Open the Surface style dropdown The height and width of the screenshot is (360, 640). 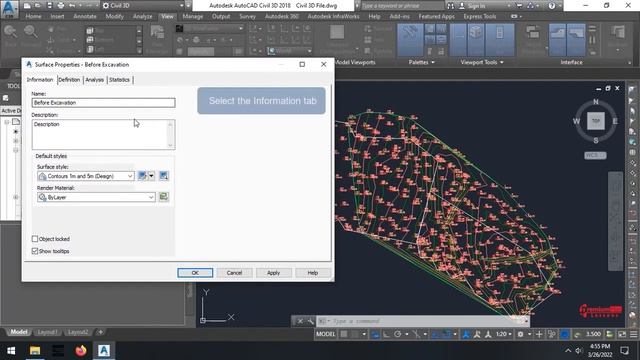click(85, 176)
